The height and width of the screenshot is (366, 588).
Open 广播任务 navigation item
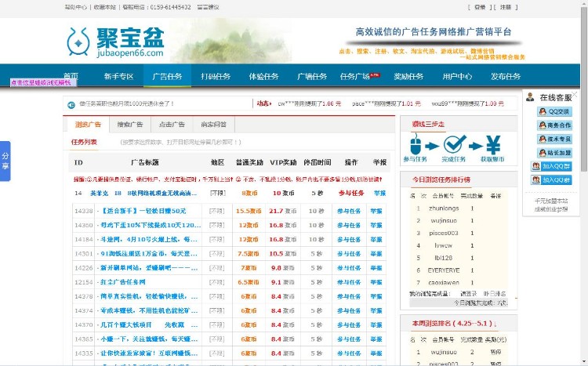[x=312, y=77]
